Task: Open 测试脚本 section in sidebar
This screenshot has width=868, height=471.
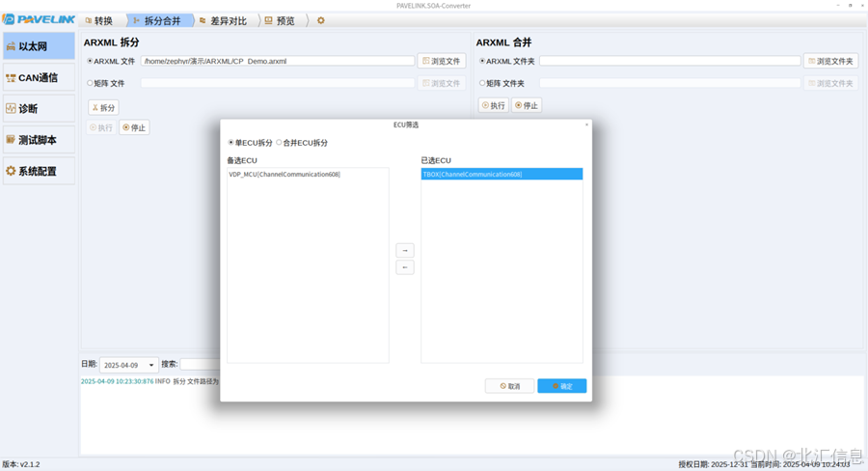Action: [39, 140]
